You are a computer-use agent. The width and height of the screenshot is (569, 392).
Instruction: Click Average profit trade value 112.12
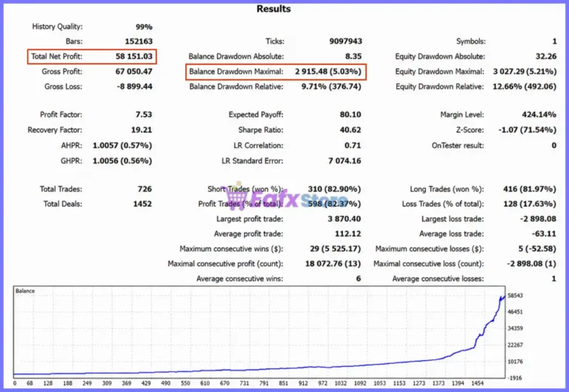tap(347, 233)
